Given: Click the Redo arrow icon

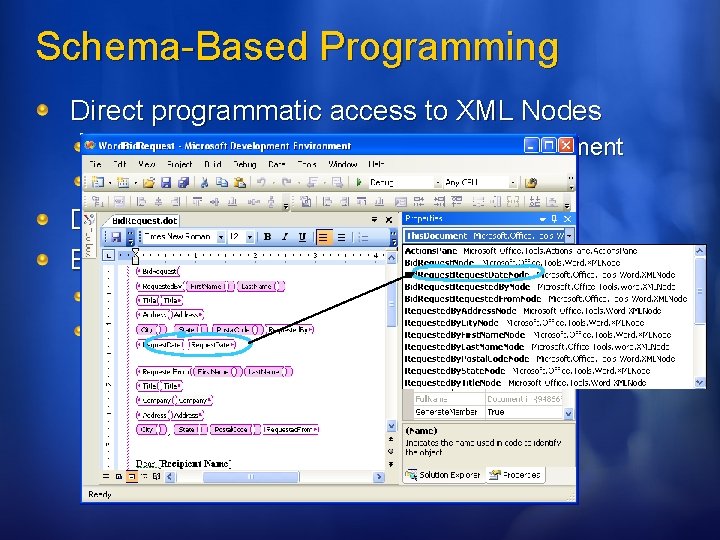Looking at the screenshot, I should 287,183.
